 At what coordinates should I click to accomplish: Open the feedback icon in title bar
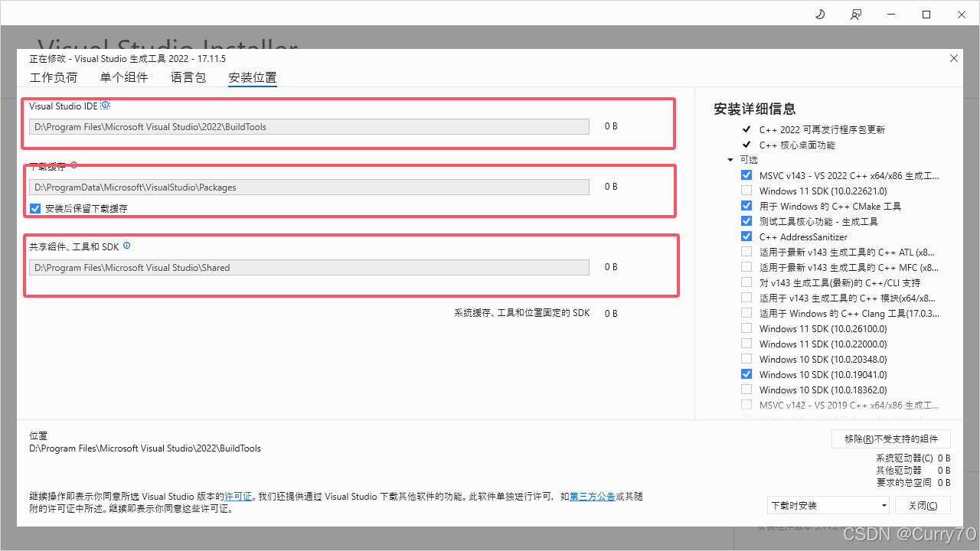(x=855, y=15)
